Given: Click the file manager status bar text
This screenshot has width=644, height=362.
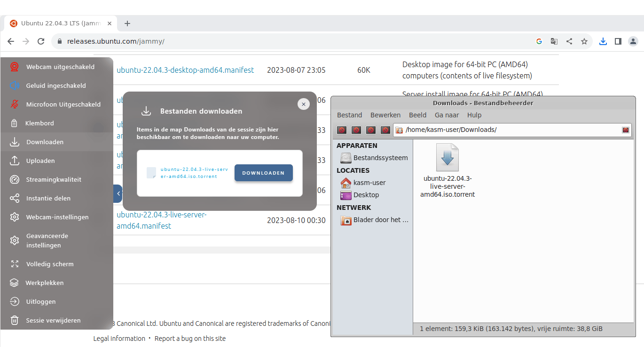Looking at the screenshot, I should coord(511,329).
